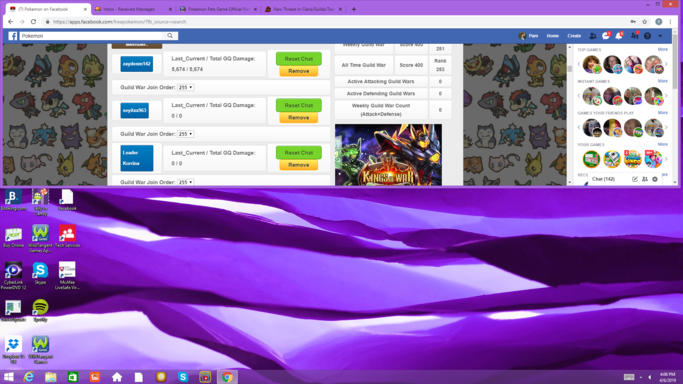Switch to Pokemon Pets Game Official Forum tab
This screenshot has width=683, height=384.
click(219, 9)
